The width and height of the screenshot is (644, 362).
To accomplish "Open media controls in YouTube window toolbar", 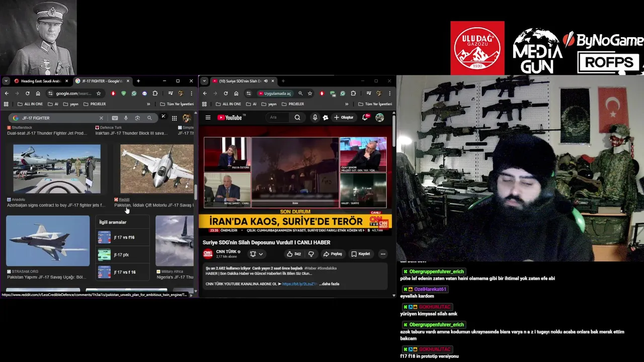I will 369,94.
